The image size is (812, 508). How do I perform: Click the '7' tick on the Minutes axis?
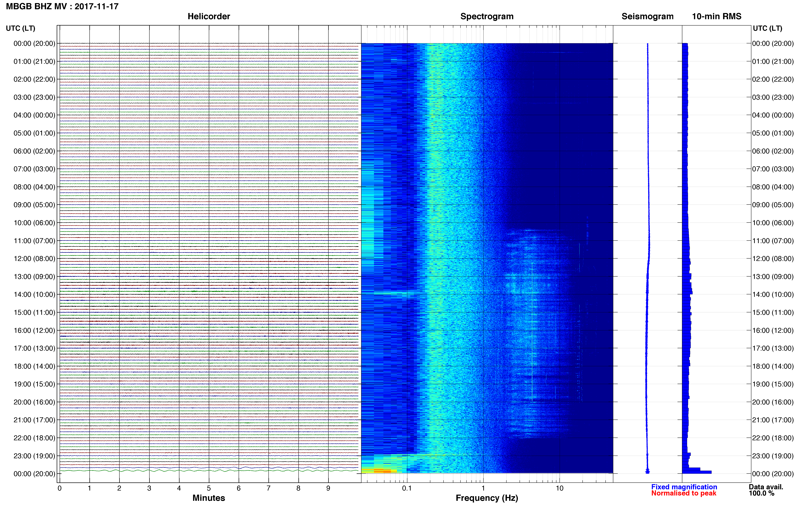(269, 488)
